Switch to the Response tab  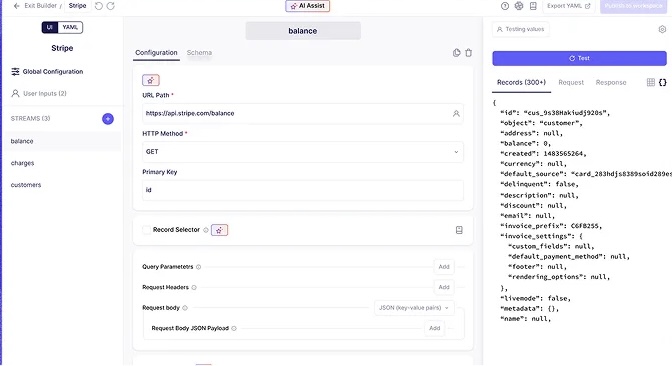611,82
